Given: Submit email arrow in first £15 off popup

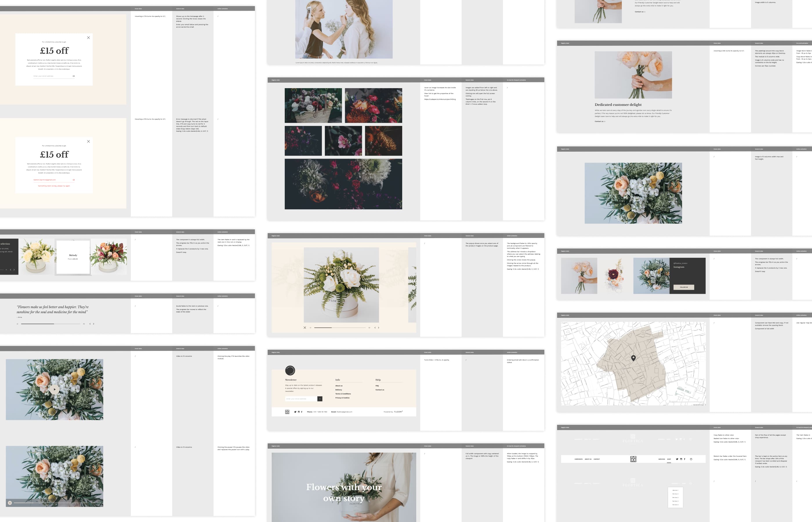Looking at the screenshot, I should [x=74, y=76].
